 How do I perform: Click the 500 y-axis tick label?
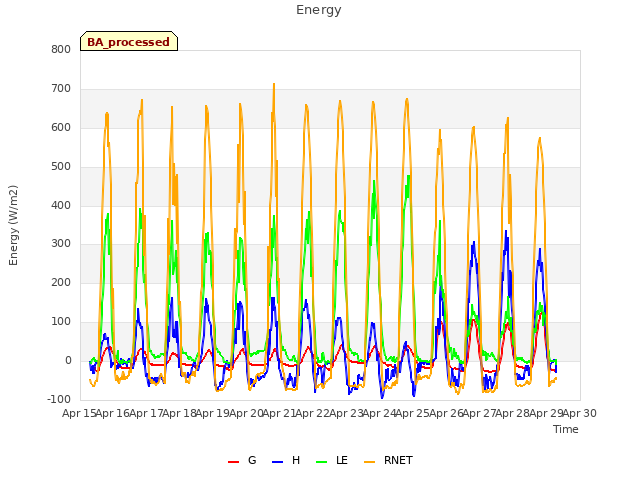(x=61, y=167)
